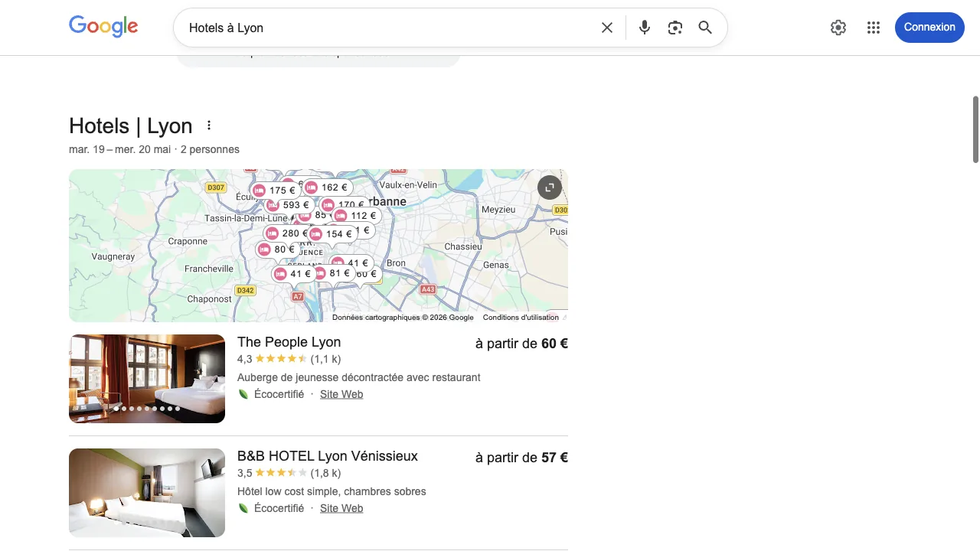Click the A43 road badge on the map

pyautogui.click(x=428, y=289)
